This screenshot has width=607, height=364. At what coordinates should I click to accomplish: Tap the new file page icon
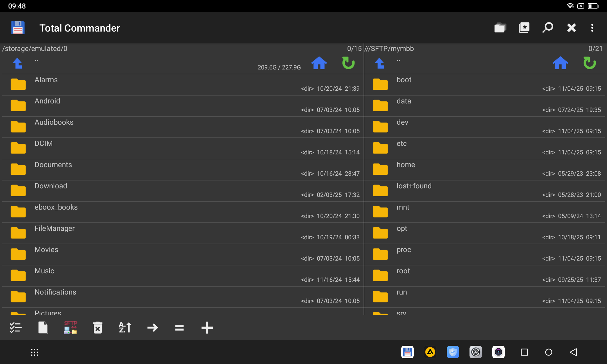click(43, 328)
